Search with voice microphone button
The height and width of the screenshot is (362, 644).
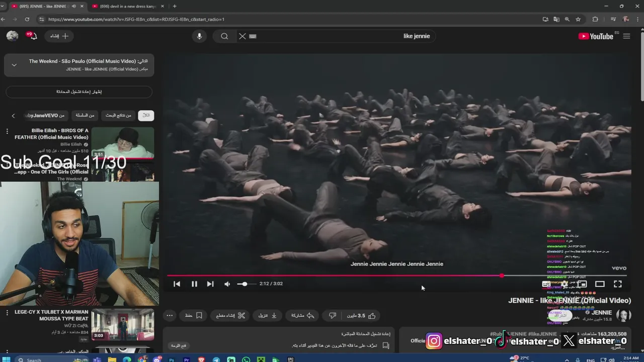pos(199,36)
